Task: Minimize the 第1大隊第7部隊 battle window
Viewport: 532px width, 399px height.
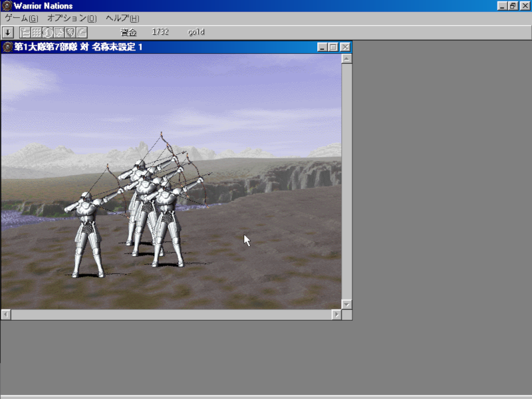Action: click(x=322, y=47)
